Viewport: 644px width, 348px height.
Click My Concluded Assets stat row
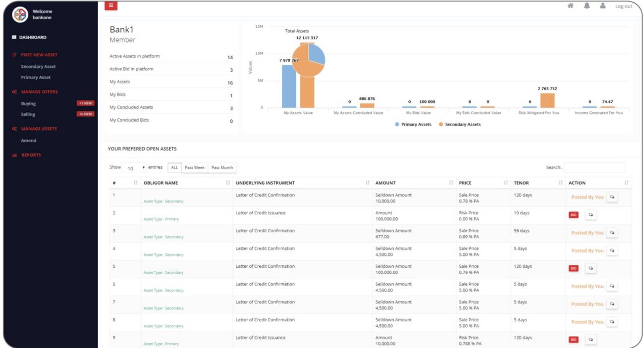pos(171,107)
